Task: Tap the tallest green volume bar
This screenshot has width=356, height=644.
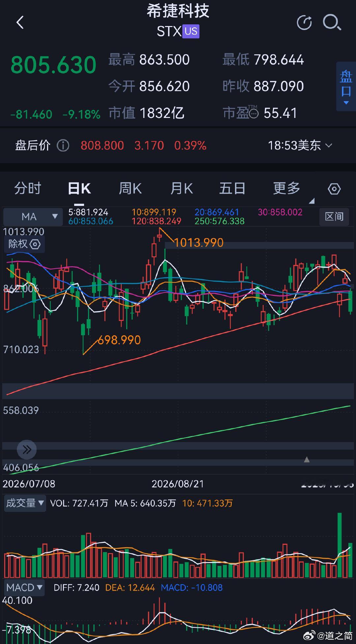Action: tap(340, 545)
